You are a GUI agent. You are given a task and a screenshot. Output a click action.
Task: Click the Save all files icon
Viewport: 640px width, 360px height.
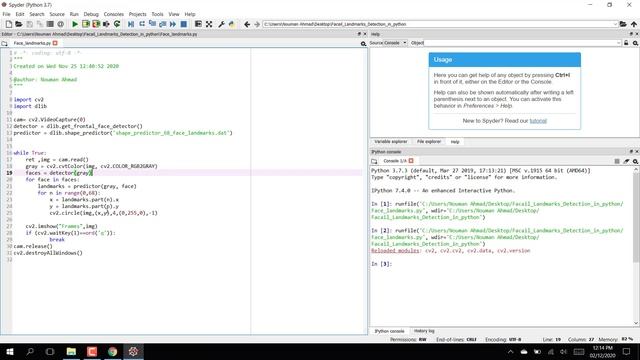point(40,24)
